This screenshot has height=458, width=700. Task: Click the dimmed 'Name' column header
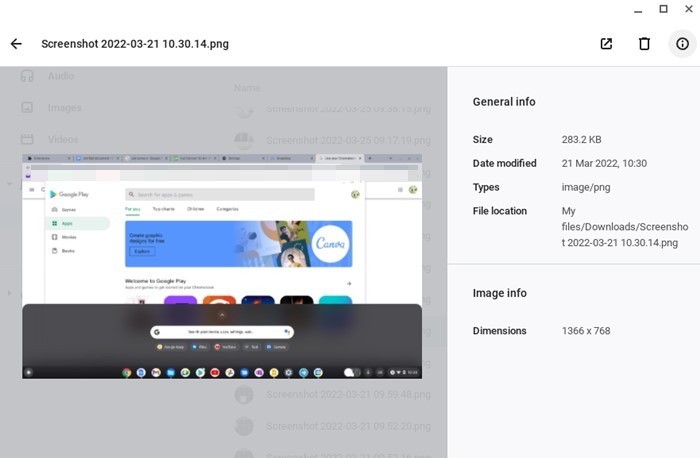(x=247, y=88)
